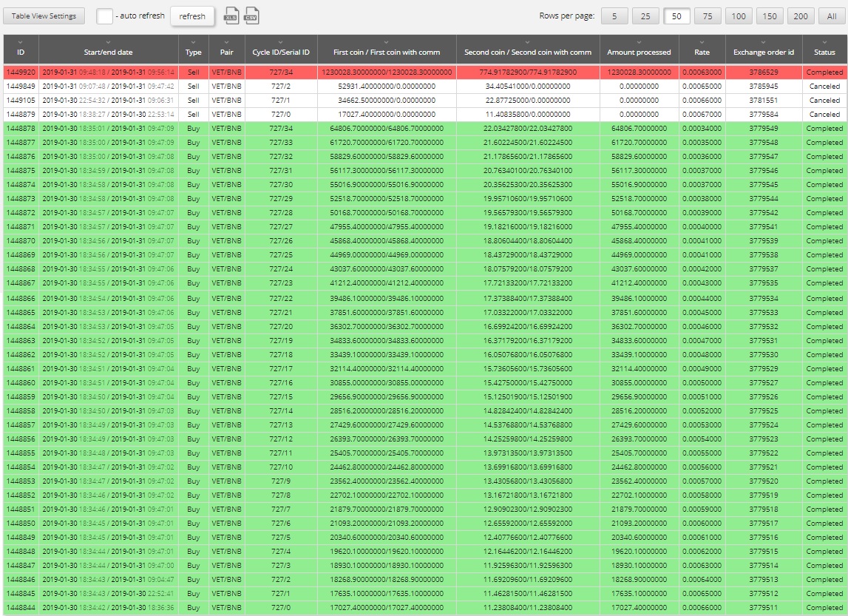This screenshot has height=616, width=848.
Task: Click sort chevron above ID column
Action: pyautogui.click(x=21, y=42)
